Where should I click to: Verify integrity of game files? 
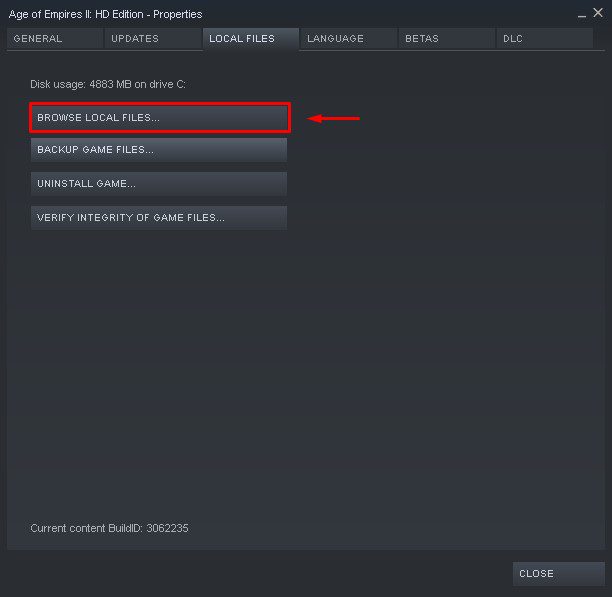(x=159, y=218)
